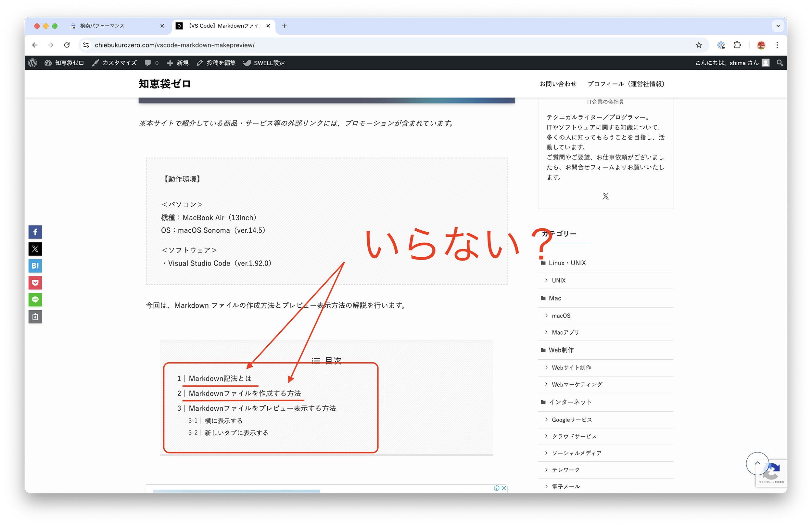Open カスタマイズ in admin bar
This screenshot has height=526, width=812.
tap(114, 63)
